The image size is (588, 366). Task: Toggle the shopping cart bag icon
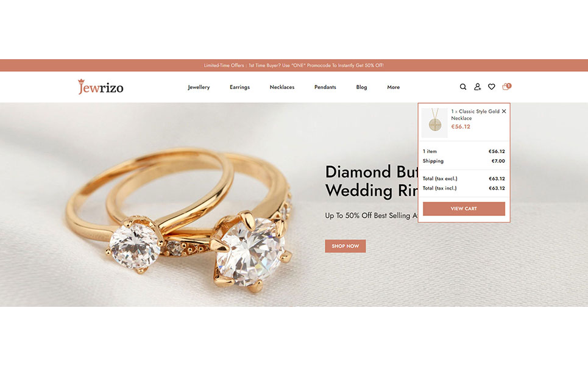tap(506, 87)
